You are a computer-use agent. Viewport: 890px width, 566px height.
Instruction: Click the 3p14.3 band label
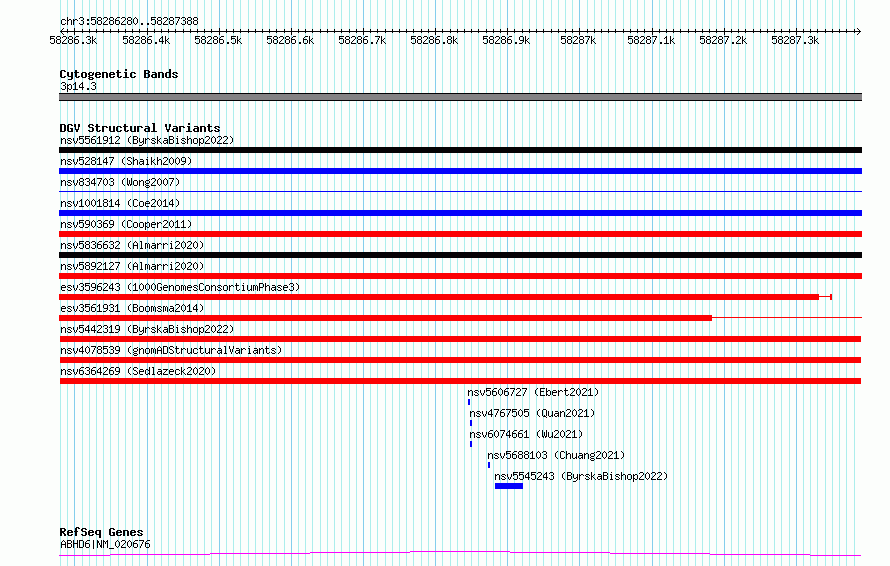tap(78, 86)
